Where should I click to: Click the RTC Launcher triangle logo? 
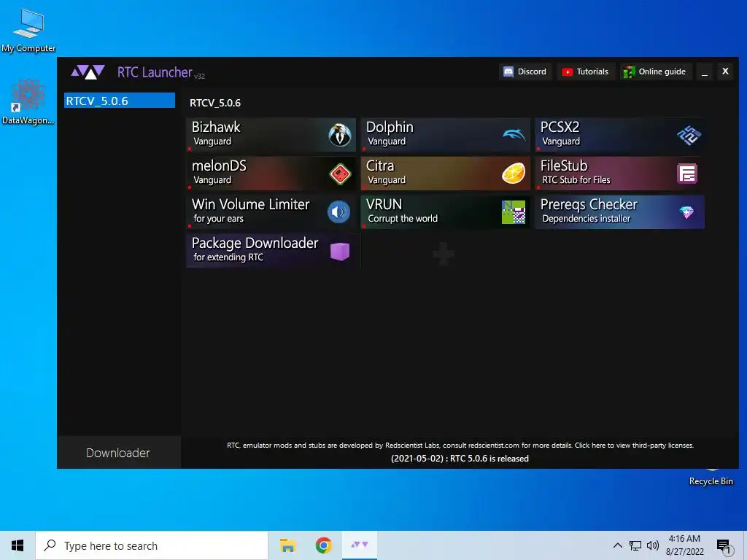point(88,72)
